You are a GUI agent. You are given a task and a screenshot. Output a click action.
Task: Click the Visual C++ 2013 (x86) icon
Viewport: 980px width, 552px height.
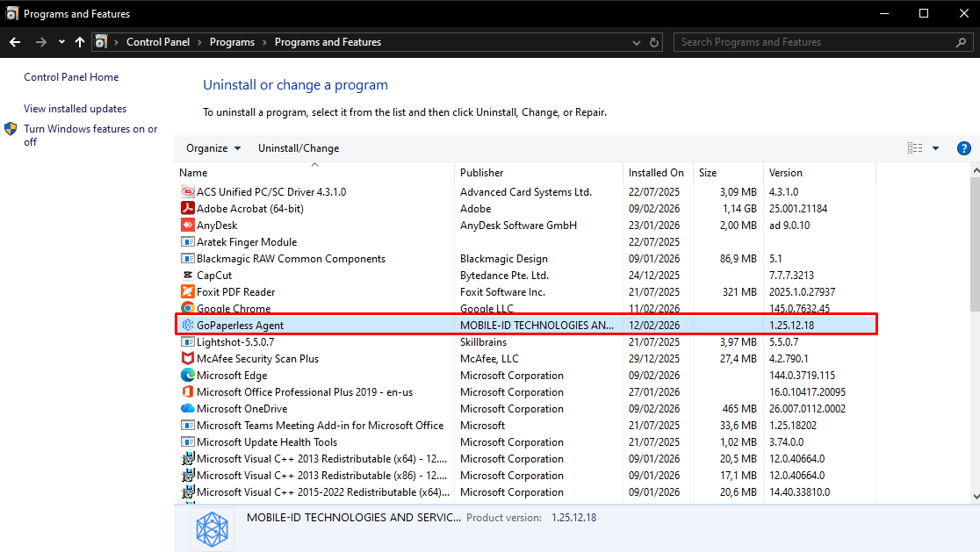tap(188, 475)
